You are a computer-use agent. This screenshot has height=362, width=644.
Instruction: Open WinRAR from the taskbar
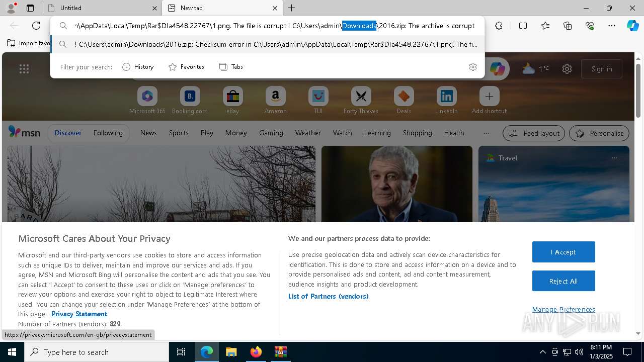280,352
